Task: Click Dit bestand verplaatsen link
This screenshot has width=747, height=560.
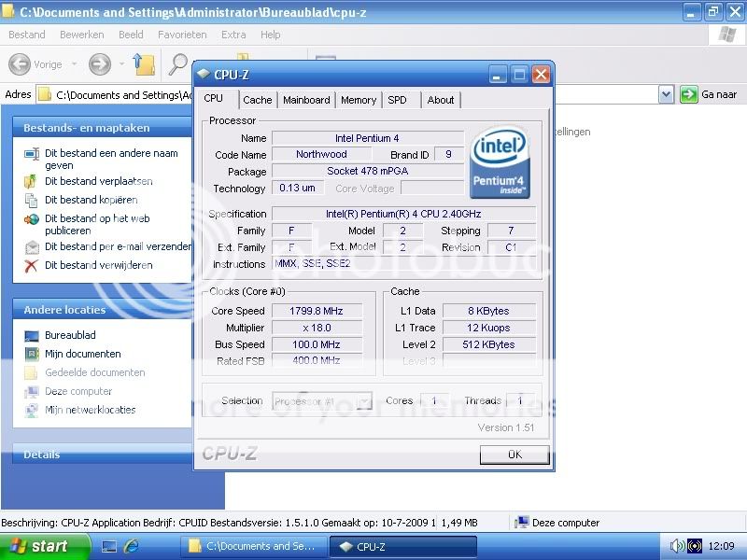Action: coord(99,181)
